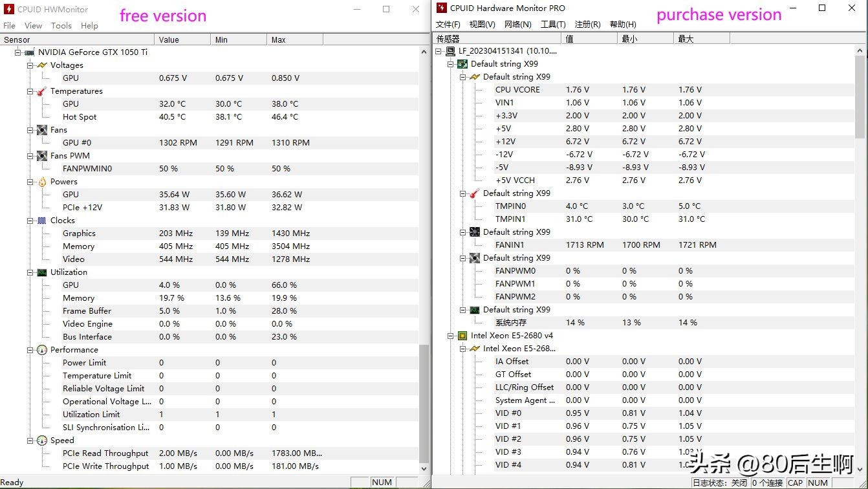The width and height of the screenshot is (868, 489).
Task: Collapse the Utilization section
Action: tap(30, 272)
